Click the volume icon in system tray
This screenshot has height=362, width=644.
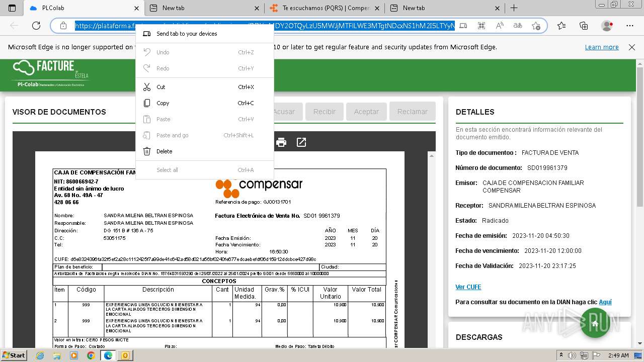coord(572,355)
